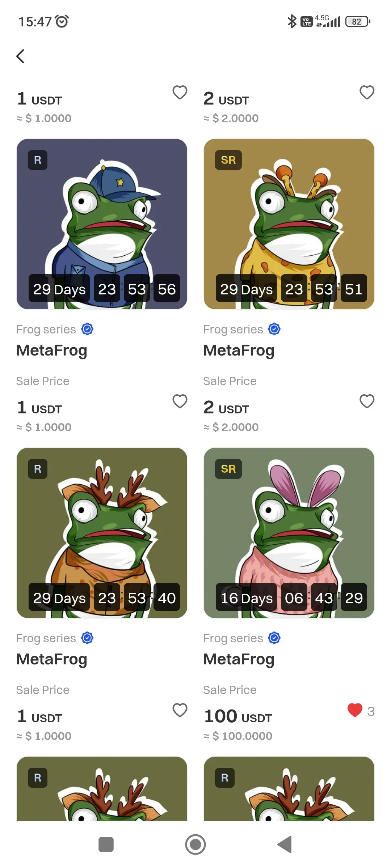Toggle heart on antler MetaFrog 1 USDT
The height and width of the screenshot is (868, 391).
click(x=180, y=710)
